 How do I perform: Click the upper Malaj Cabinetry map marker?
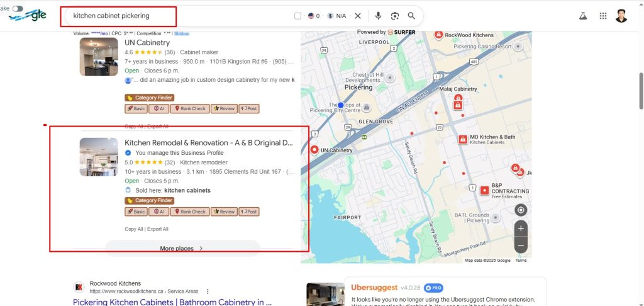[x=458, y=98]
